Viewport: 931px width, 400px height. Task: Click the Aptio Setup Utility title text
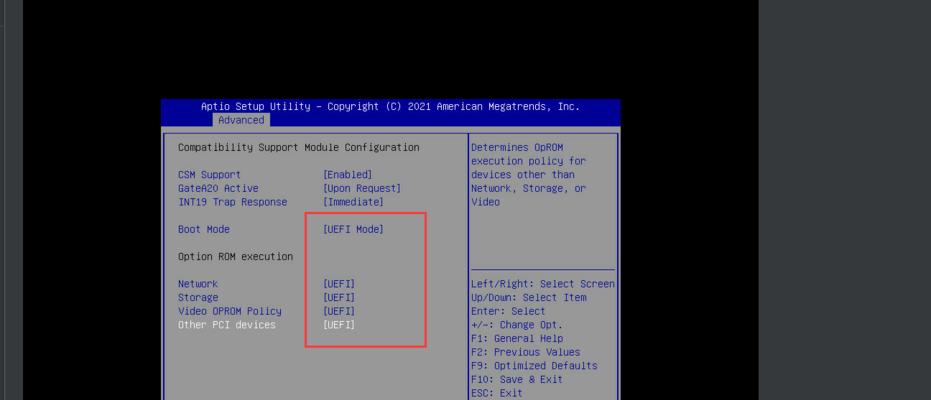pyautogui.click(x=390, y=106)
